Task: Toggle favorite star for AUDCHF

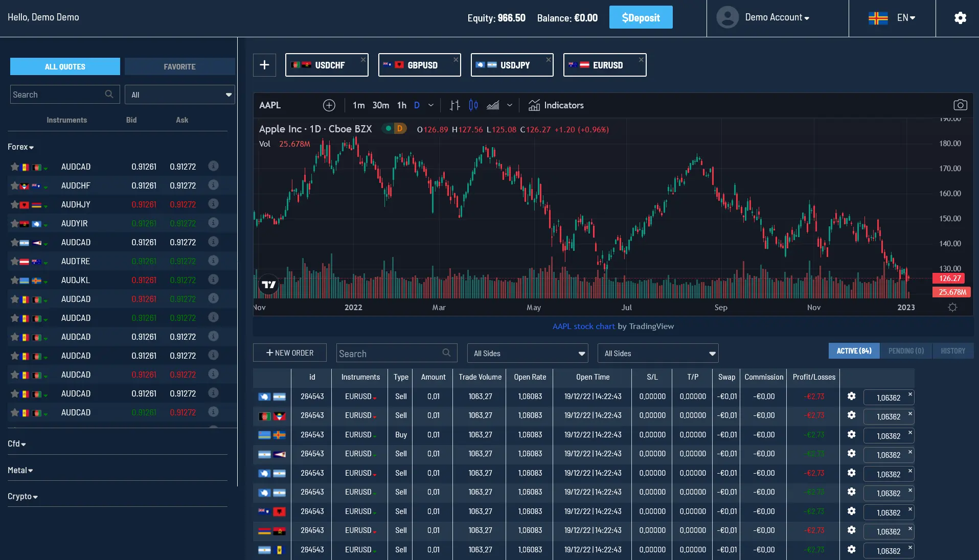Action: pyautogui.click(x=14, y=185)
